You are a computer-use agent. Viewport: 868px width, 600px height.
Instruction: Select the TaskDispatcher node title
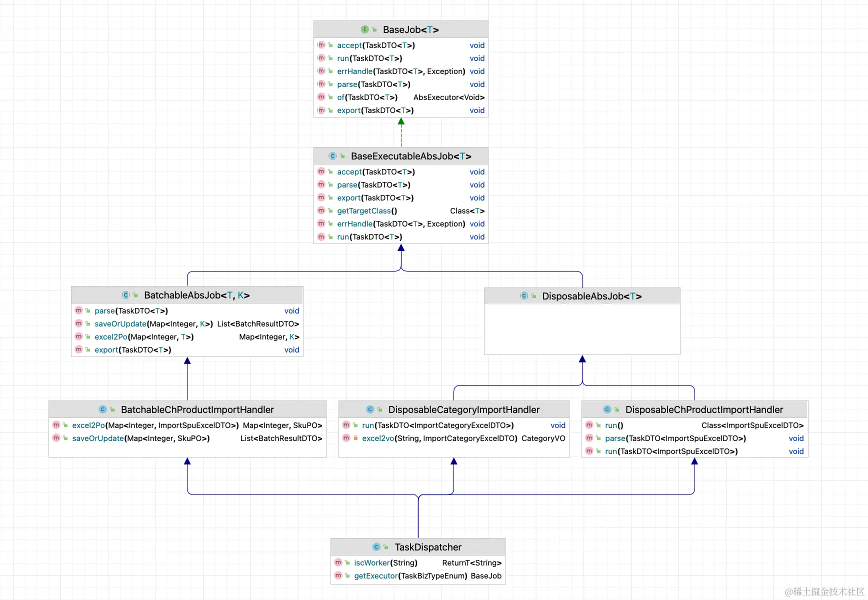coord(428,547)
